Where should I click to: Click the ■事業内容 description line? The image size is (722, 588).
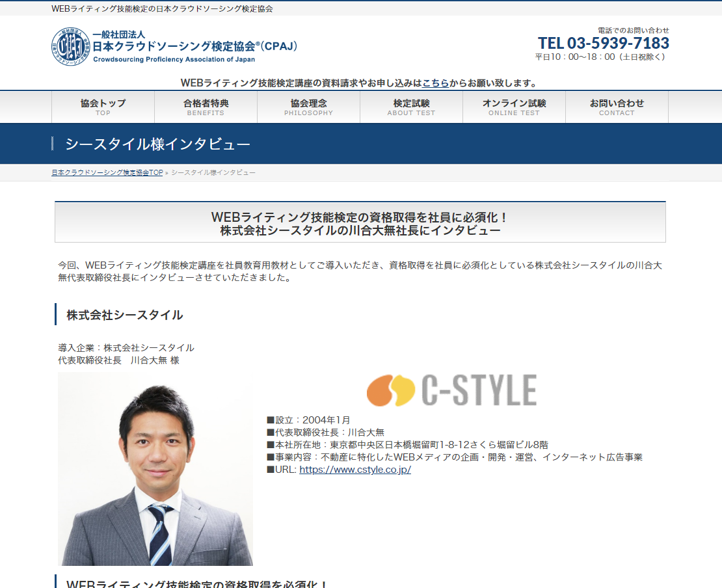coord(455,457)
